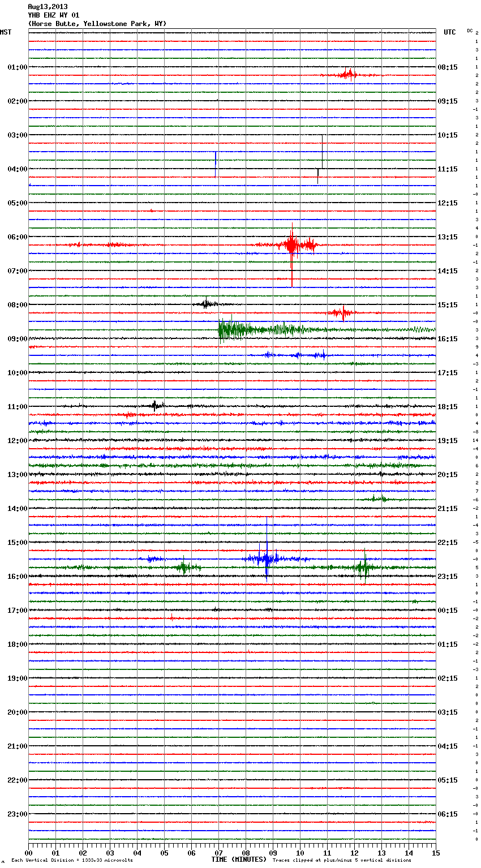
Task: Click bottom axis minute tick 10
Action: [x=300, y=853]
